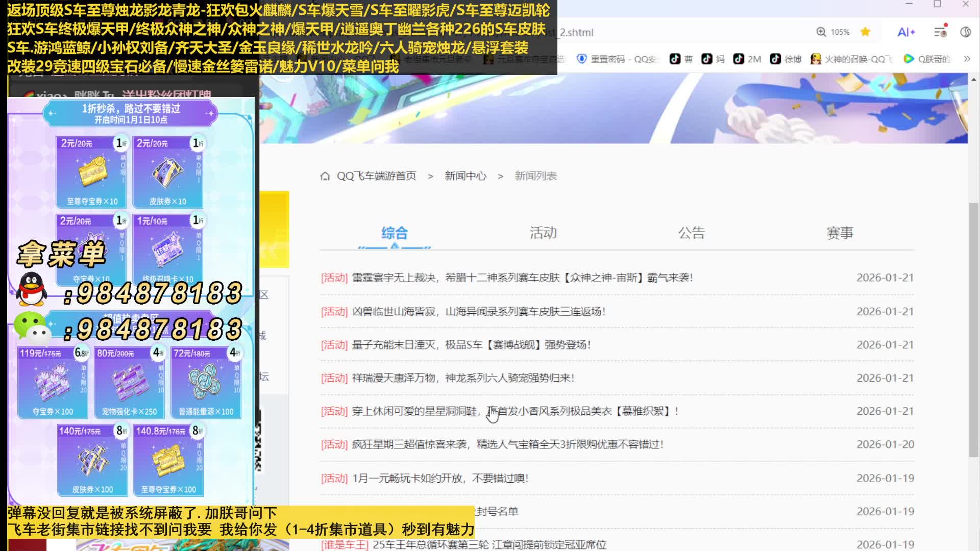The width and height of the screenshot is (980, 551).
Task: Click the home icon before QQ飞车端游首页
Action: coord(325,176)
